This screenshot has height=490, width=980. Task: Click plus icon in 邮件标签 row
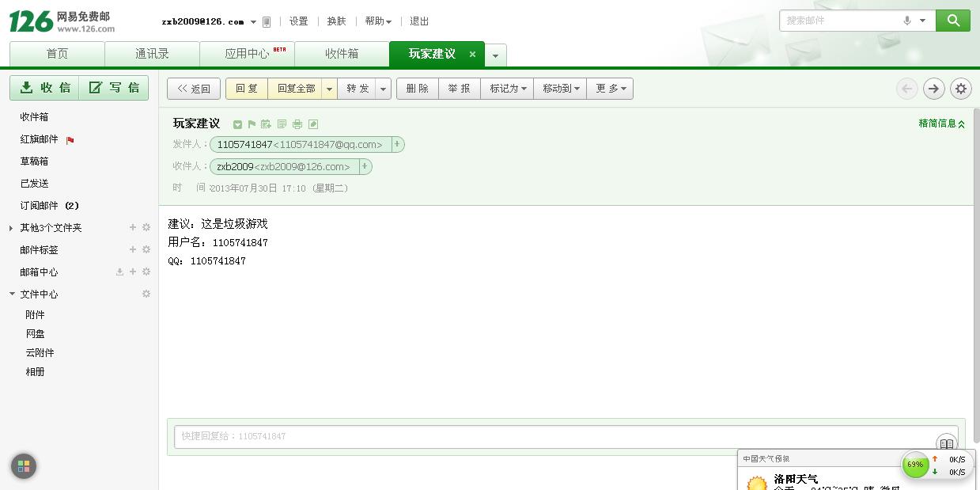click(x=133, y=249)
